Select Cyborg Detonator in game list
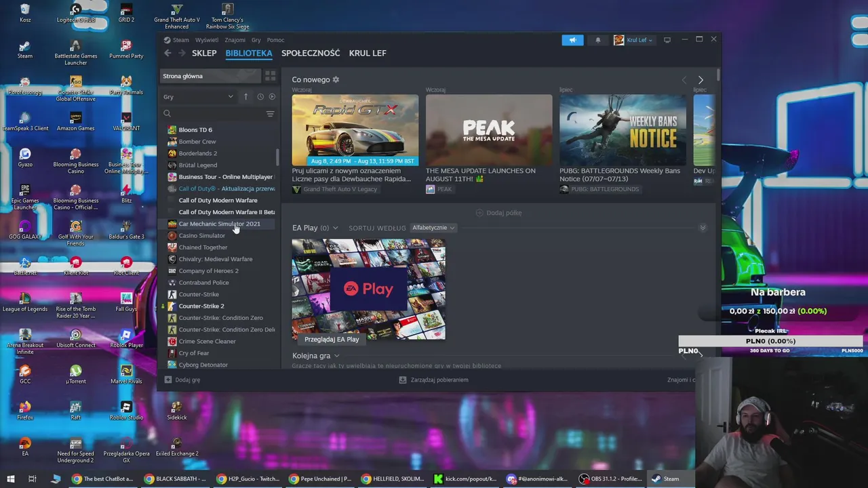This screenshot has height=488, width=868. [x=203, y=365]
